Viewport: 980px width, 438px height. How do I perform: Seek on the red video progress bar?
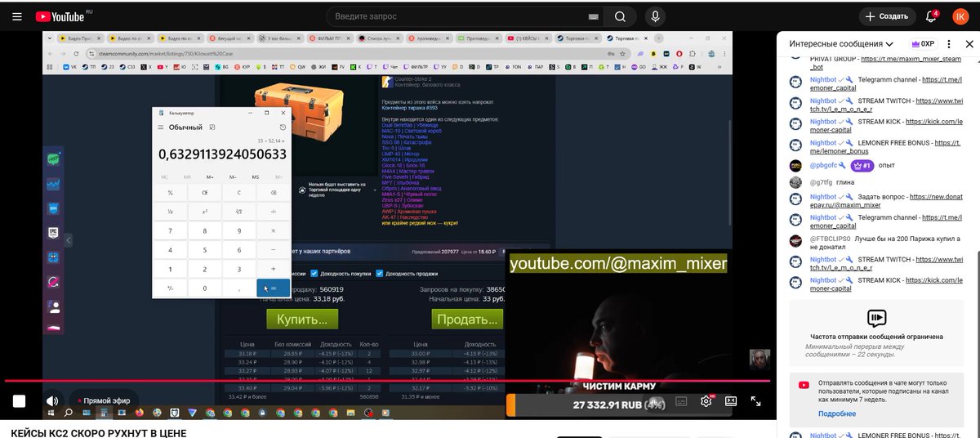point(388,381)
